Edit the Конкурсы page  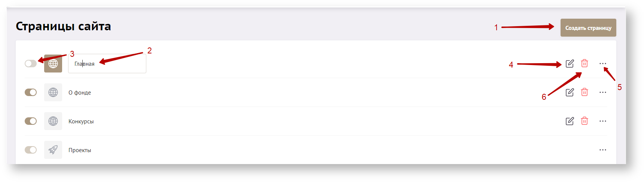[x=570, y=121]
